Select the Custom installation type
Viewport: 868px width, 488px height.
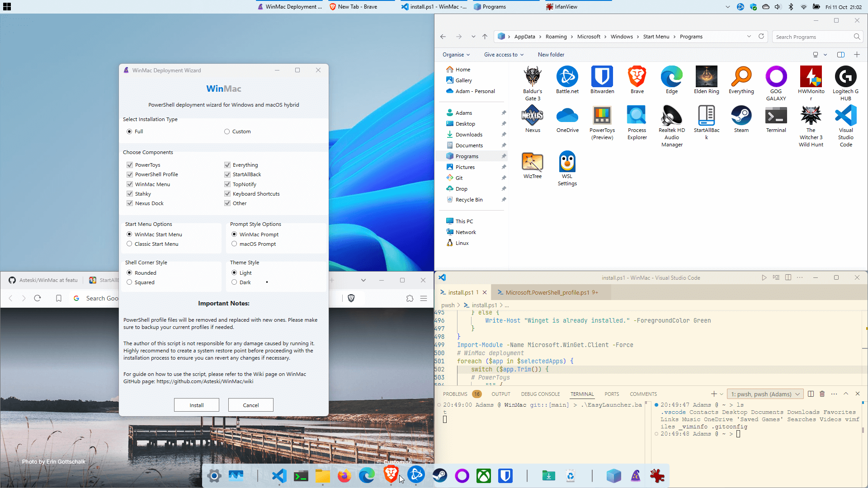[x=227, y=131]
